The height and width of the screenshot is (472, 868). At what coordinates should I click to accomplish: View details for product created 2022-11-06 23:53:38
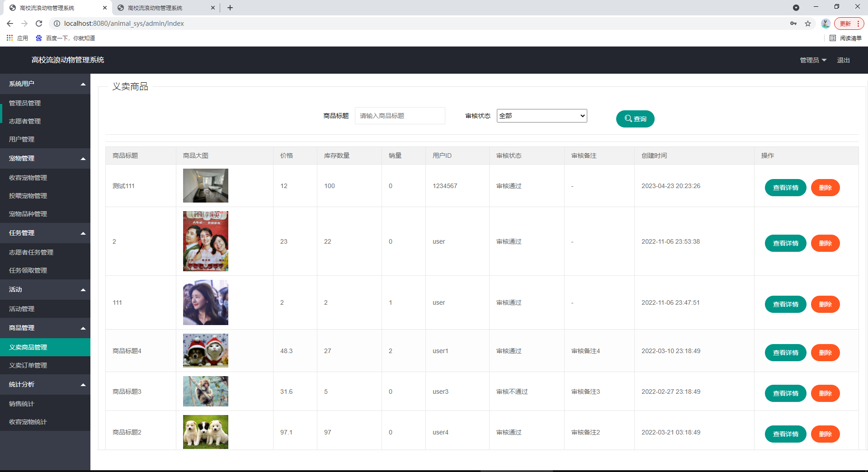(x=785, y=243)
